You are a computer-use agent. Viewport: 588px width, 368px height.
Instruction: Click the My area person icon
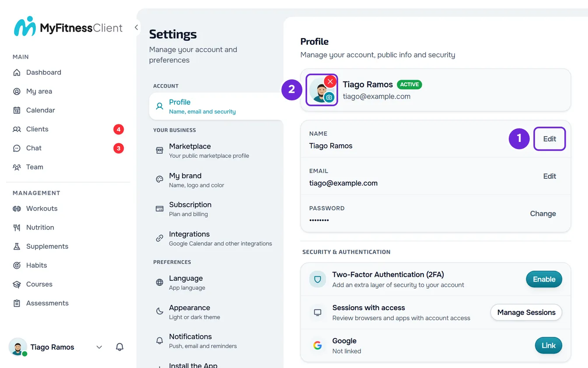[x=17, y=91]
